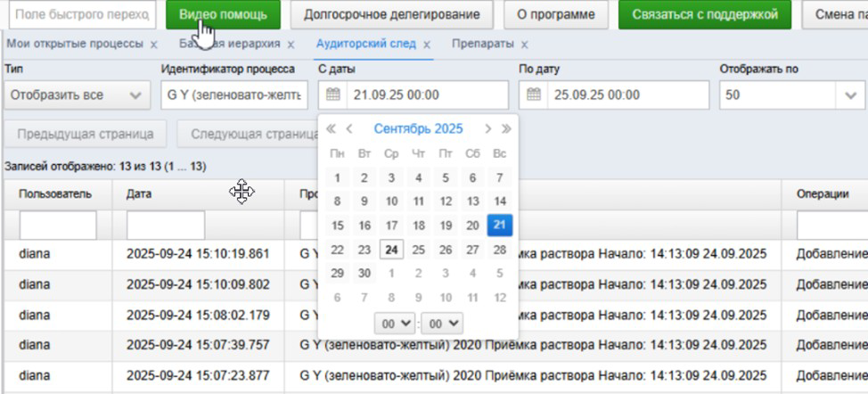Close the Препараты tab
868x394 pixels.
pos(525,45)
